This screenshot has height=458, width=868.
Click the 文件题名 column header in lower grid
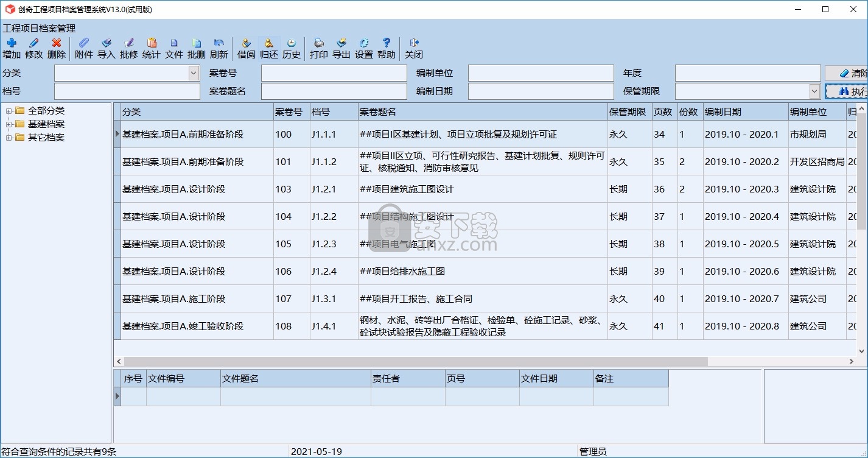(296, 379)
